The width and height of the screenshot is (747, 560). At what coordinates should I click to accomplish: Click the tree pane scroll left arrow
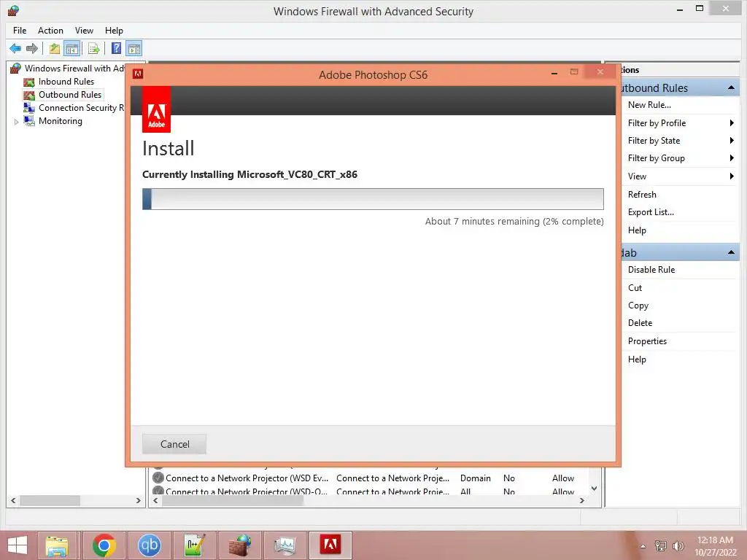[13, 500]
